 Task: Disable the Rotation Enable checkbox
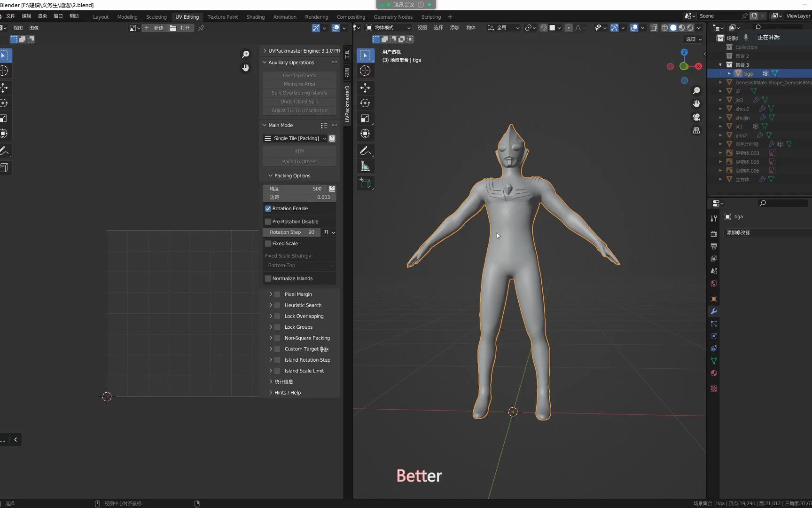coord(268,208)
